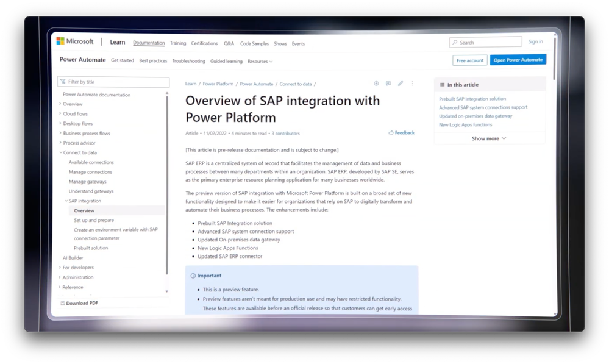Click the 3 contributors link

(x=285, y=134)
